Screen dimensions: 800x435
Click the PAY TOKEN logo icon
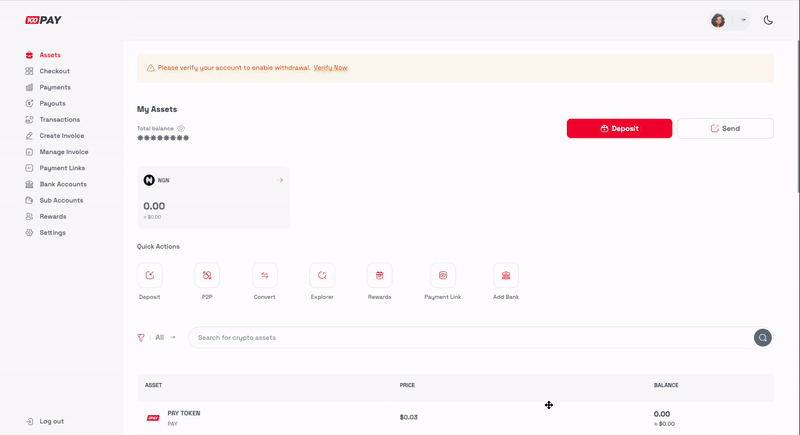tap(153, 418)
